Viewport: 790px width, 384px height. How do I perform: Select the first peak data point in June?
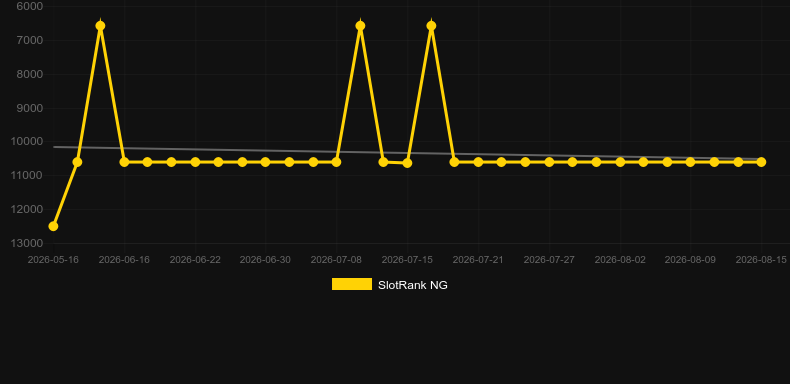tap(100, 26)
